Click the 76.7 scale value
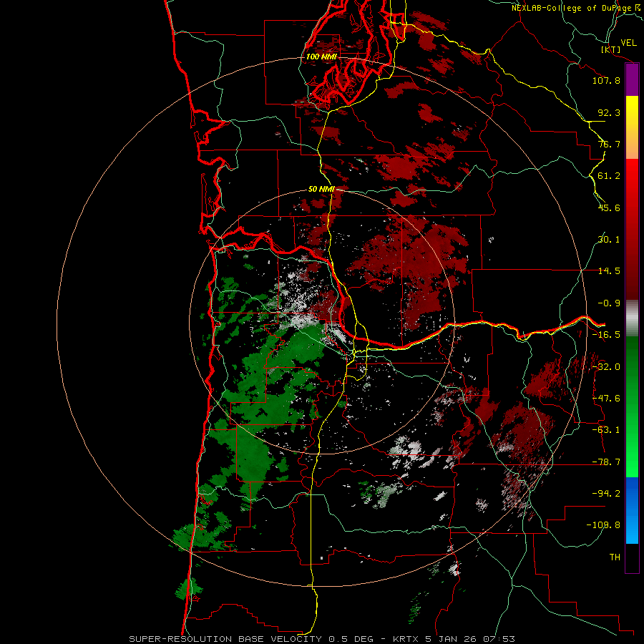The width and height of the screenshot is (644, 644). coord(609,144)
